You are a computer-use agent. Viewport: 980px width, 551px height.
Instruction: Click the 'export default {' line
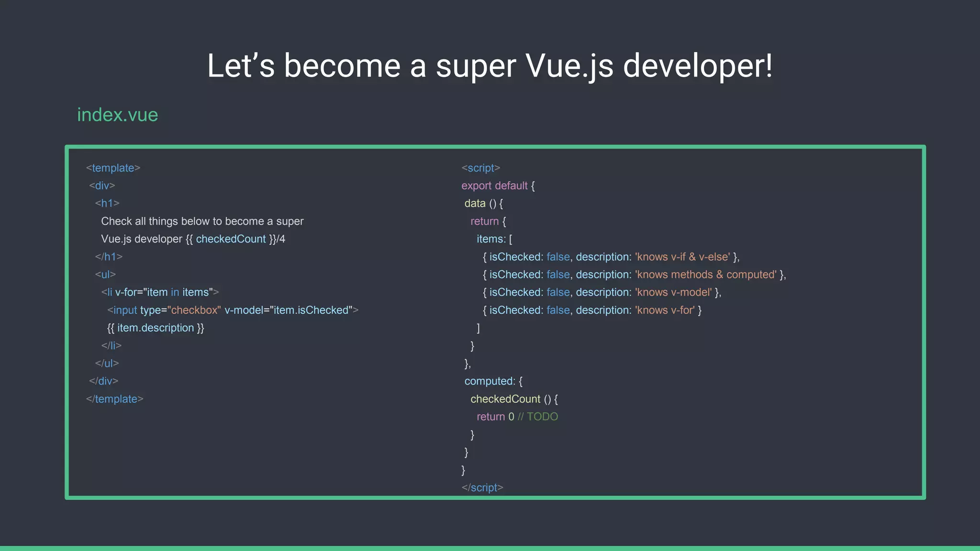point(498,186)
